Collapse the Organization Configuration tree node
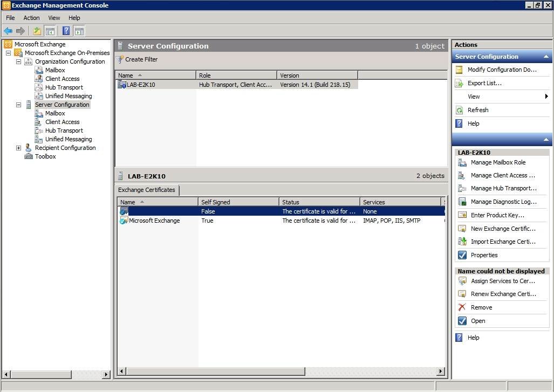 [18, 61]
